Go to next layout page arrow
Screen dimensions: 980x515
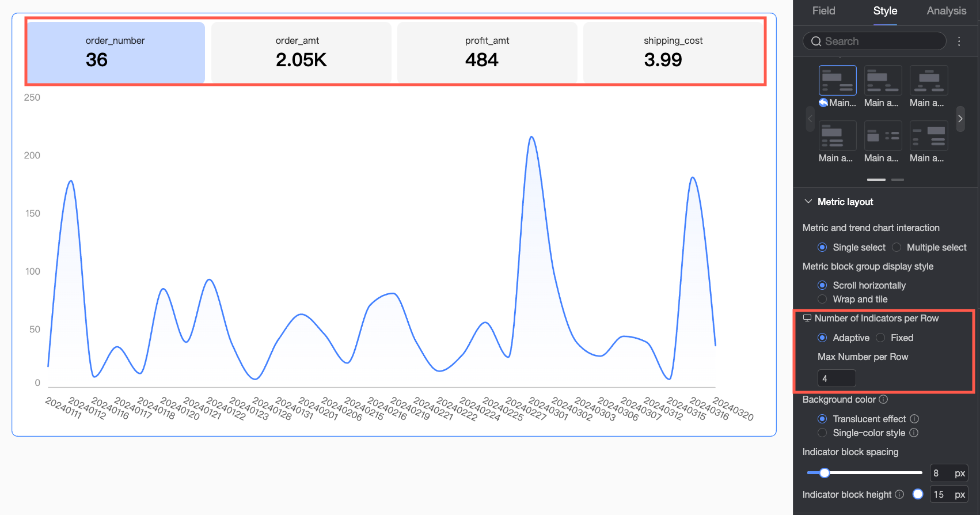[x=960, y=119]
